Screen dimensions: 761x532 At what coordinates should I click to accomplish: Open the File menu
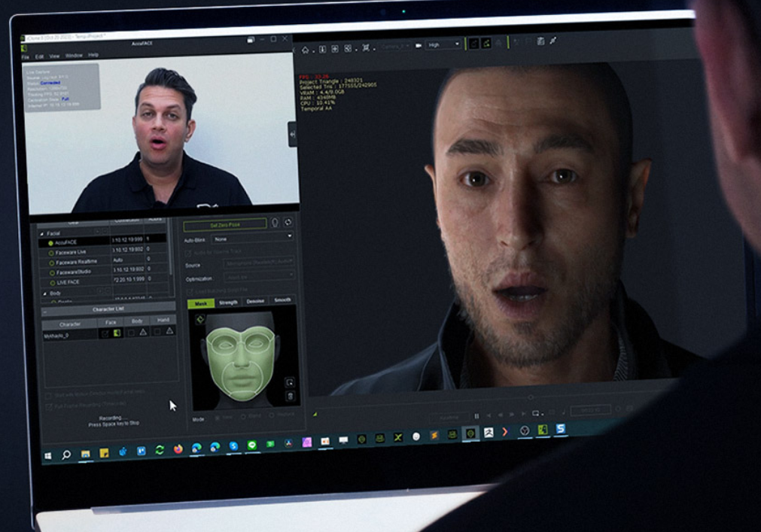pos(26,57)
